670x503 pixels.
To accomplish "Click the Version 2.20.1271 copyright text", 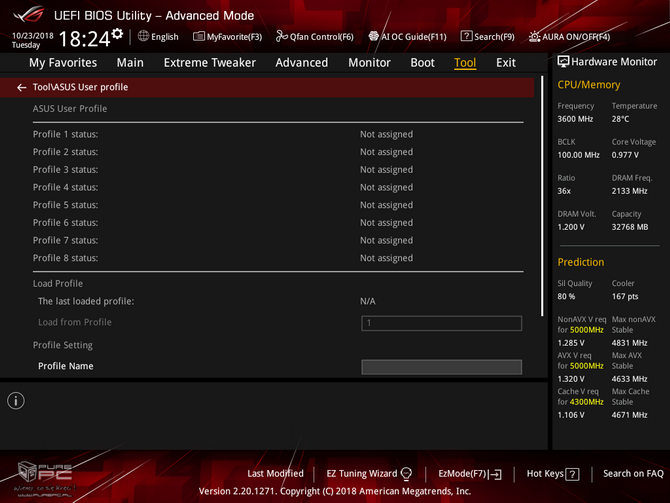I will (x=335, y=491).
